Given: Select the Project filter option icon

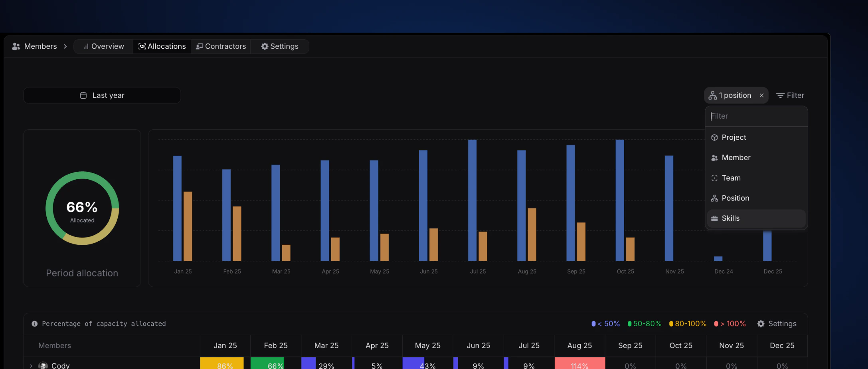Looking at the screenshot, I should tap(715, 137).
